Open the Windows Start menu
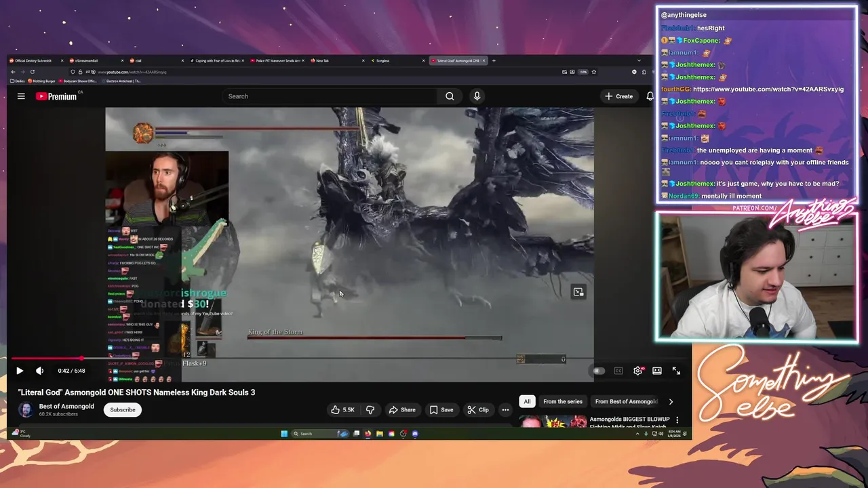This screenshot has width=868, height=488. [284, 434]
